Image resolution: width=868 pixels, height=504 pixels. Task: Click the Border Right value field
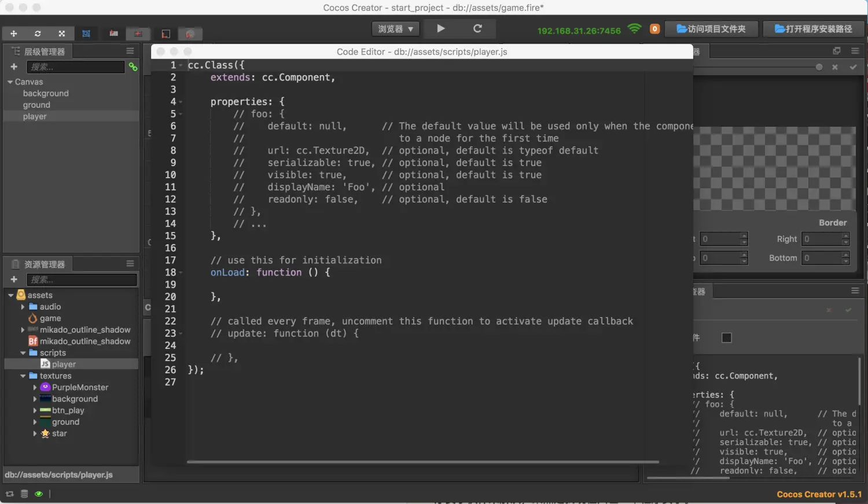(822, 239)
